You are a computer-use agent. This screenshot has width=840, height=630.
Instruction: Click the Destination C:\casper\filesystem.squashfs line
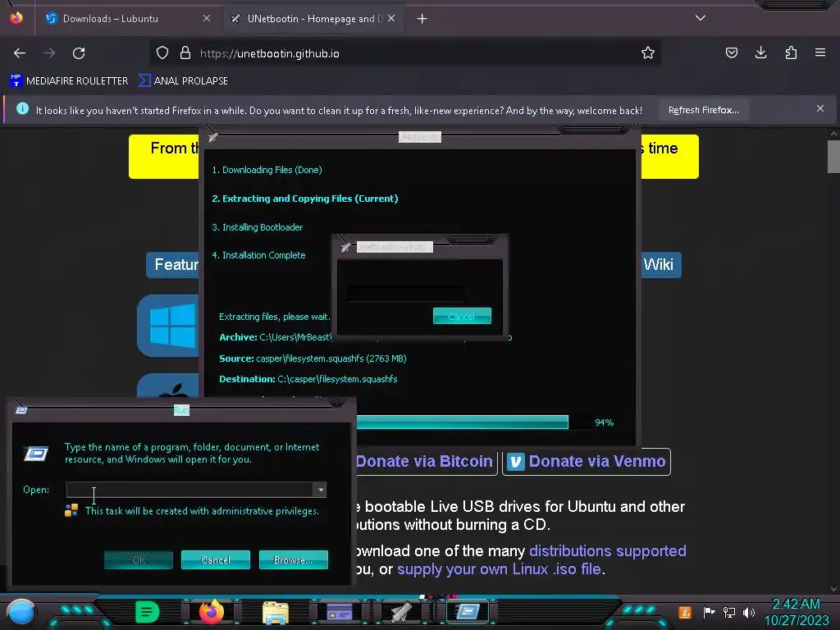[308, 379]
